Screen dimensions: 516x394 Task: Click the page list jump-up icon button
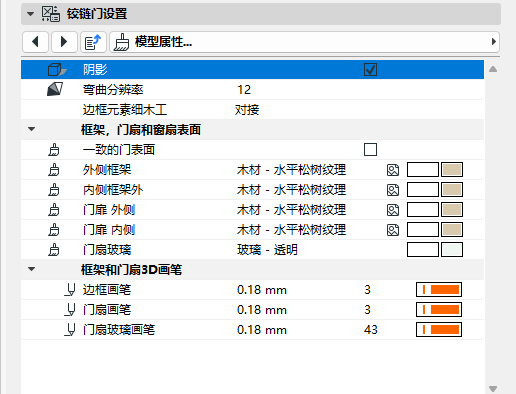point(93,42)
